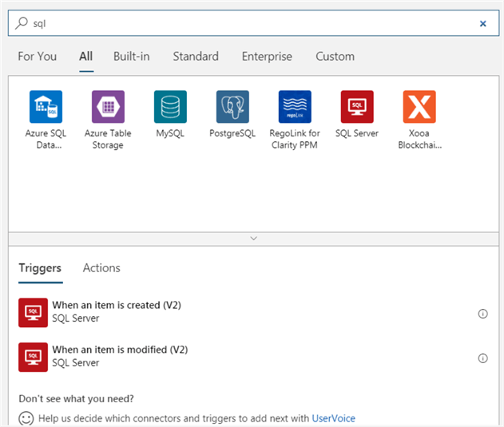
Task: Click into the sql search field
Action: (240, 24)
